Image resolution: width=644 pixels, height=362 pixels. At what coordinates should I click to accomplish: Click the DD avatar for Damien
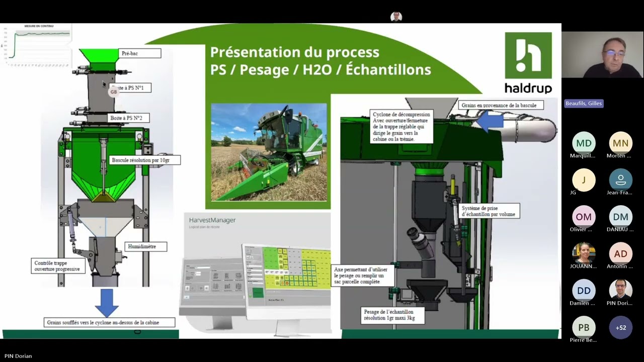click(x=584, y=291)
